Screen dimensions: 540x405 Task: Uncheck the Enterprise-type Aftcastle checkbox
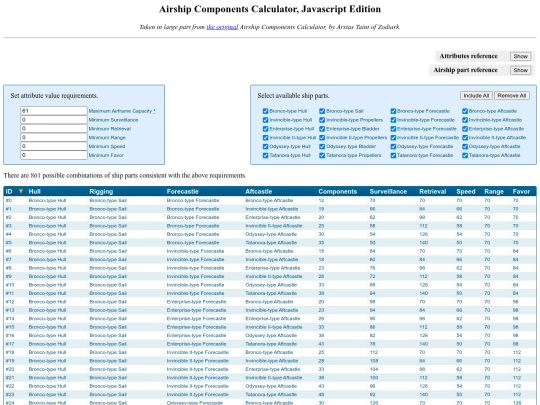click(465, 129)
